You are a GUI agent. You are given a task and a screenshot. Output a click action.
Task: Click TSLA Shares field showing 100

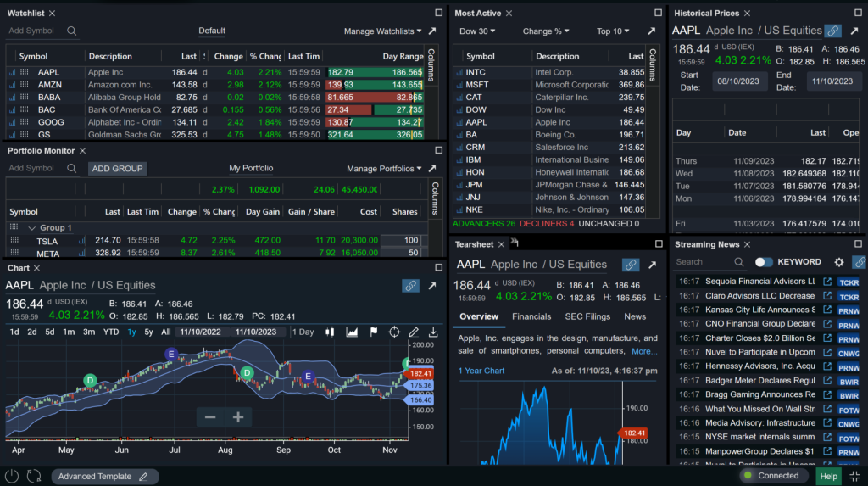point(400,241)
